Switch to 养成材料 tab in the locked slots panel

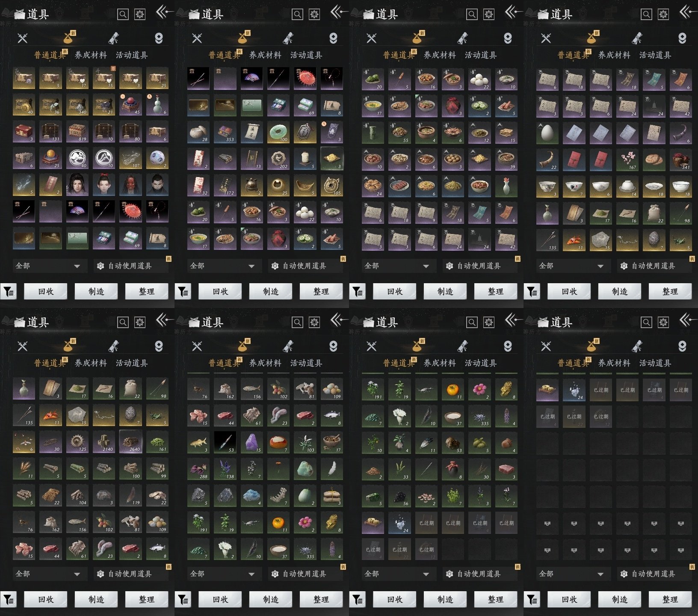tap(614, 363)
